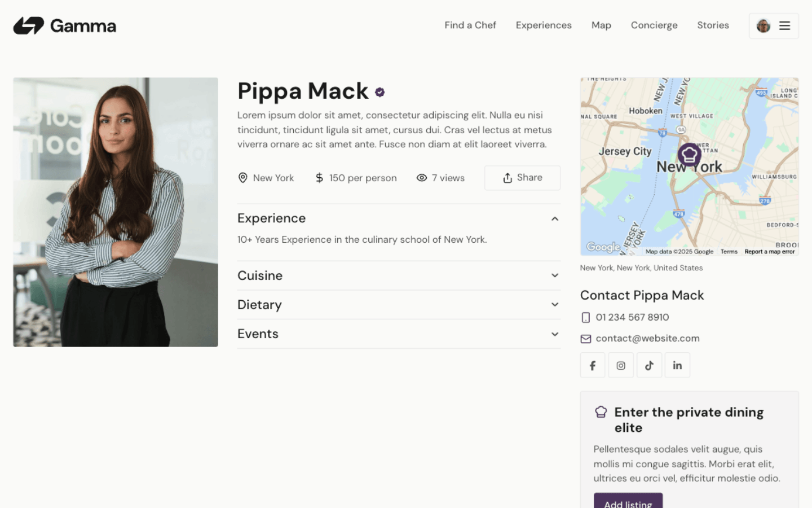Open the Instagram profile icon
The height and width of the screenshot is (508, 812).
point(621,366)
